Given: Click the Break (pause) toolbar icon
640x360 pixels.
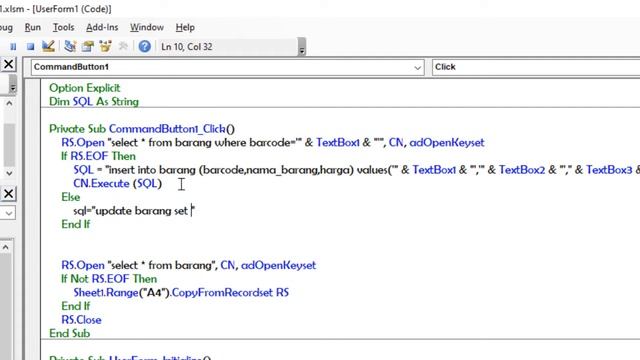Looking at the screenshot, I should (x=13, y=47).
